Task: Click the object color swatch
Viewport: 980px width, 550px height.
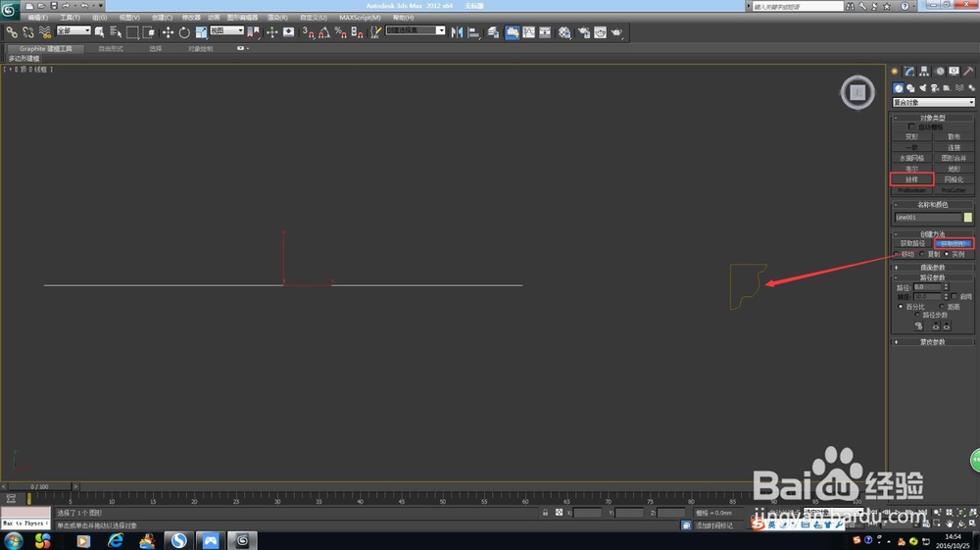Action: click(968, 217)
